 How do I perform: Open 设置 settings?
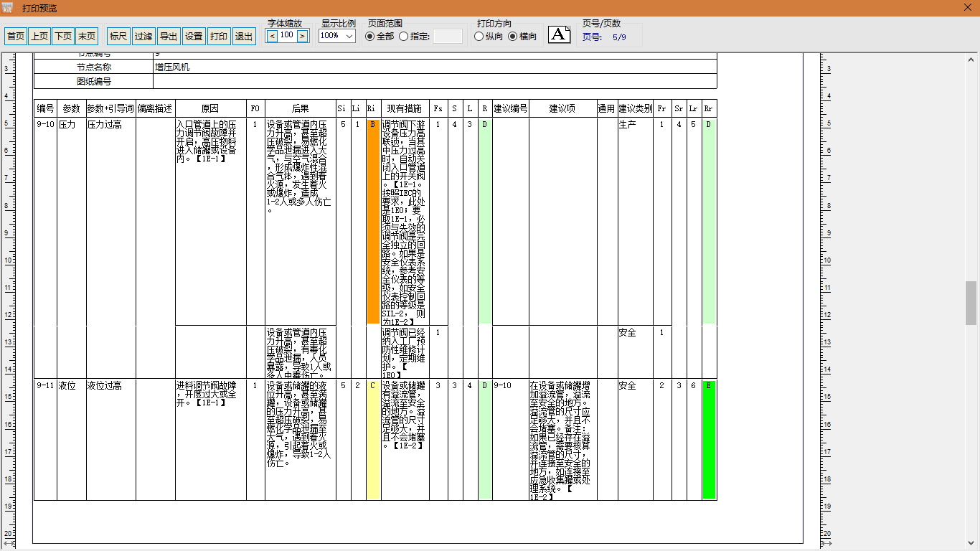coord(194,37)
